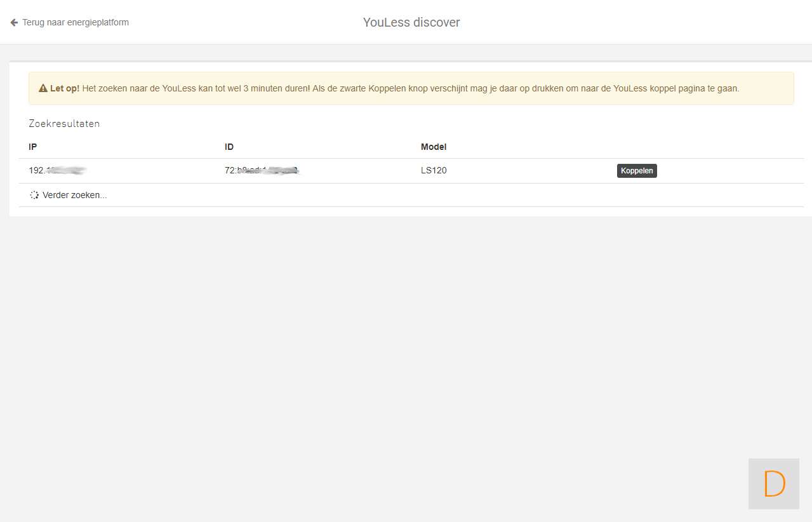Click the IP column header
The width and height of the screenshot is (812, 522).
33,147
